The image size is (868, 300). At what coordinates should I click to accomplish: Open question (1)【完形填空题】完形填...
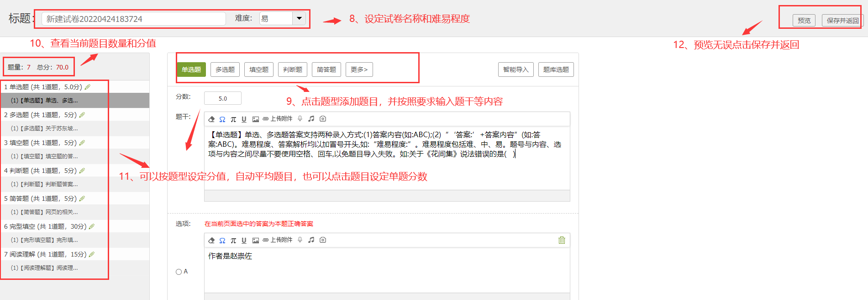click(x=75, y=240)
